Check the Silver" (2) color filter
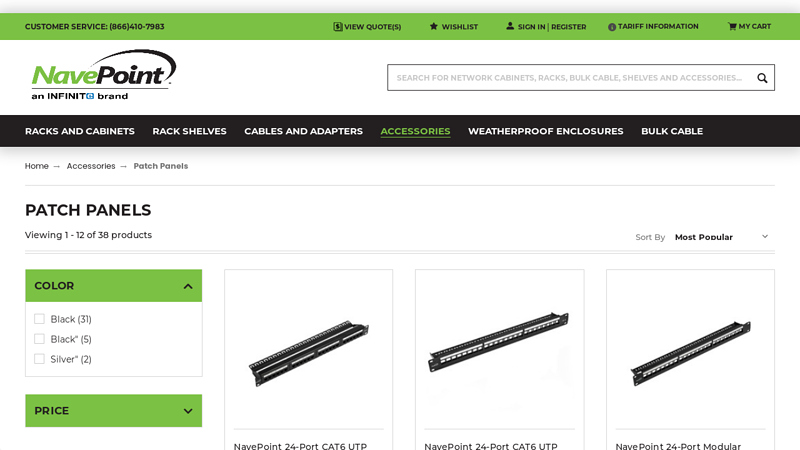The height and width of the screenshot is (450, 800). pos(39,359)
